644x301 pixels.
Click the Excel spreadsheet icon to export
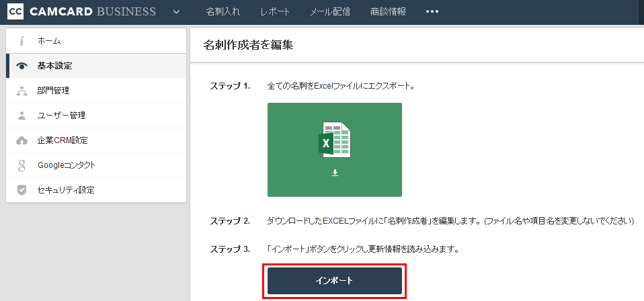click(x=334, y=140)
